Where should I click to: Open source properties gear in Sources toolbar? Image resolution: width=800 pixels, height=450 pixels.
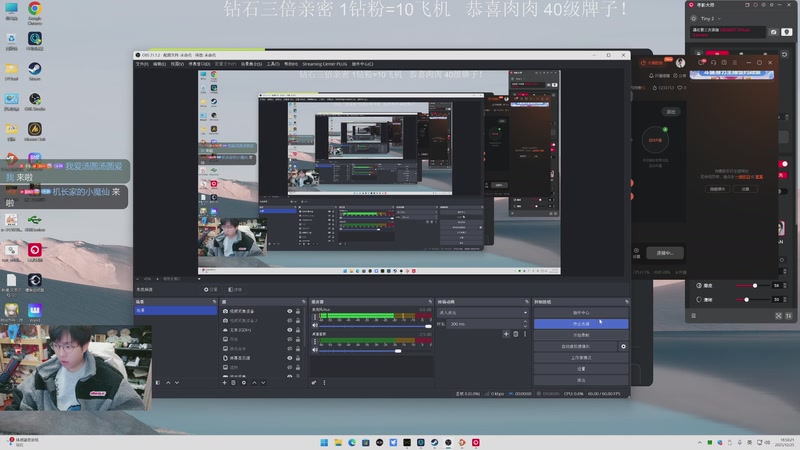244,383
